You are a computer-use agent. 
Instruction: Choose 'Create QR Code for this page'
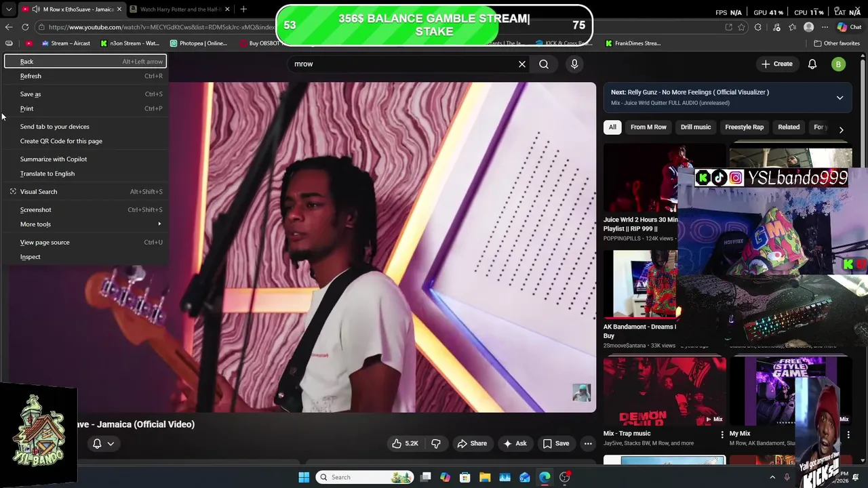click(85, 141)
